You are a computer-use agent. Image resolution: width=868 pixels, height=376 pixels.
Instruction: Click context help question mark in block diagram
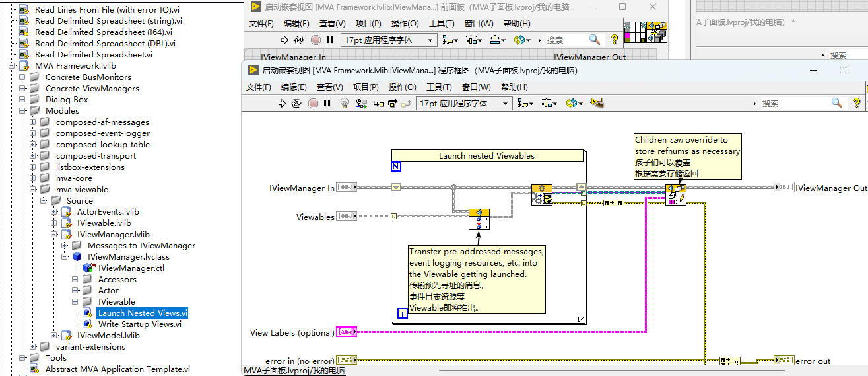[857, 103]
